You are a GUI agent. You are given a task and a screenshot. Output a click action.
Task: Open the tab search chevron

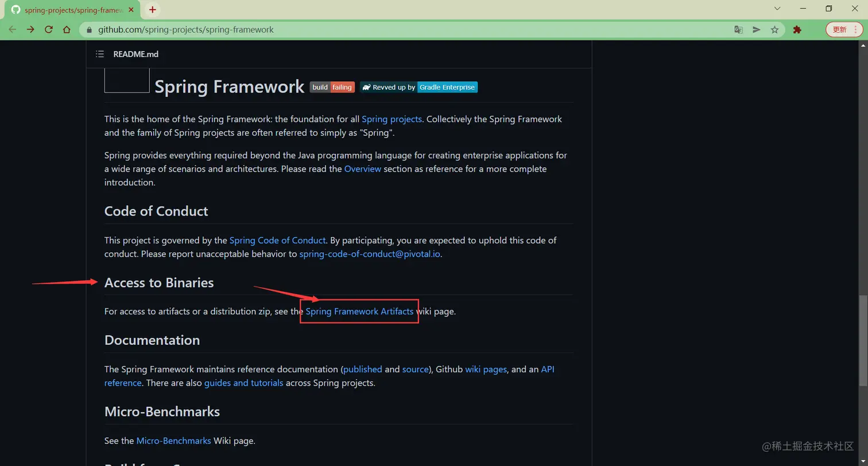point(777,9)
